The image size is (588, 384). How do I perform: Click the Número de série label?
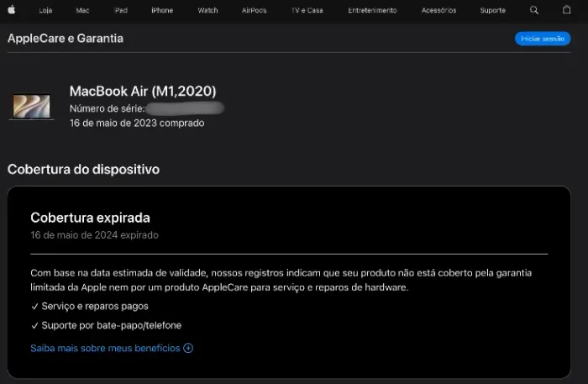pyautogui.click(x=108, y=108)
